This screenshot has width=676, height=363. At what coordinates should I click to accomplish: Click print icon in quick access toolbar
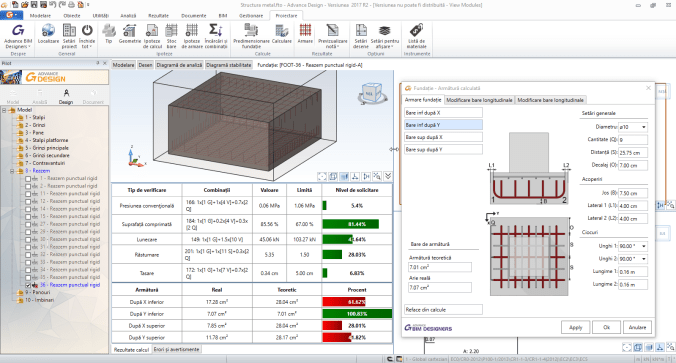72,5
